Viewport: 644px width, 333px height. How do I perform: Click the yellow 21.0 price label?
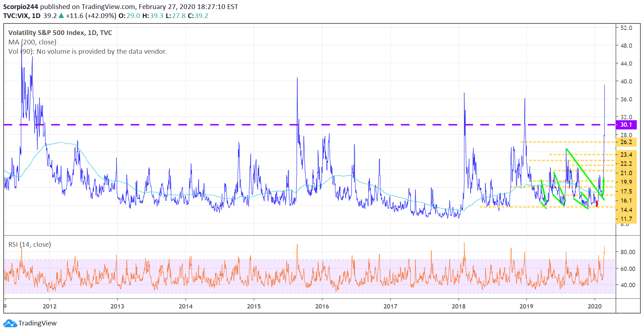(626, 173)
